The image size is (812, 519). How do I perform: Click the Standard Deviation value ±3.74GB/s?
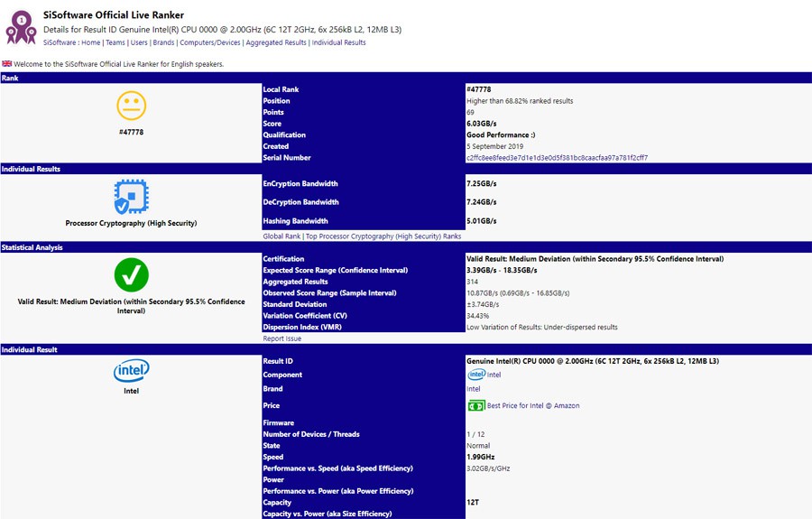point(483,304)
